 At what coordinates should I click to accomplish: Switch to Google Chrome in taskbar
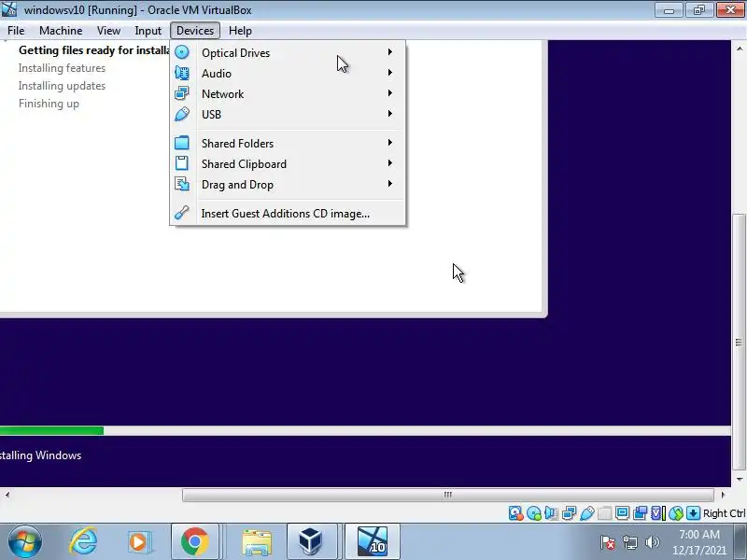195,541
